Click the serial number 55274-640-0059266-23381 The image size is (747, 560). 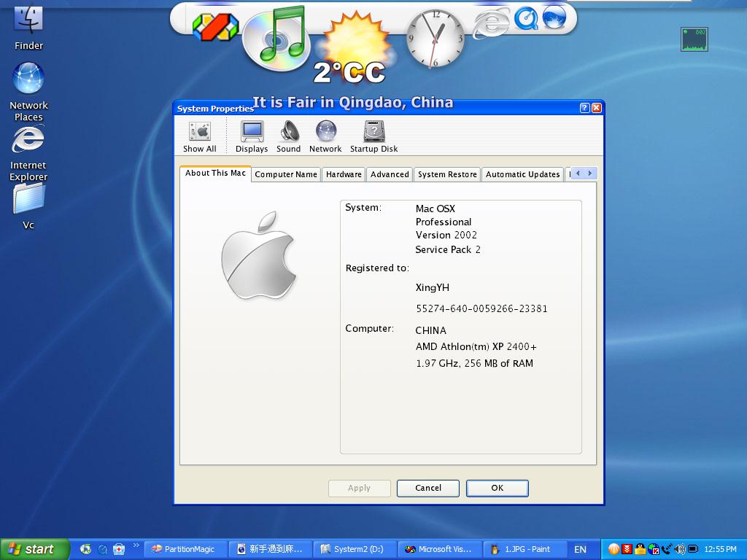pos(481,308)
